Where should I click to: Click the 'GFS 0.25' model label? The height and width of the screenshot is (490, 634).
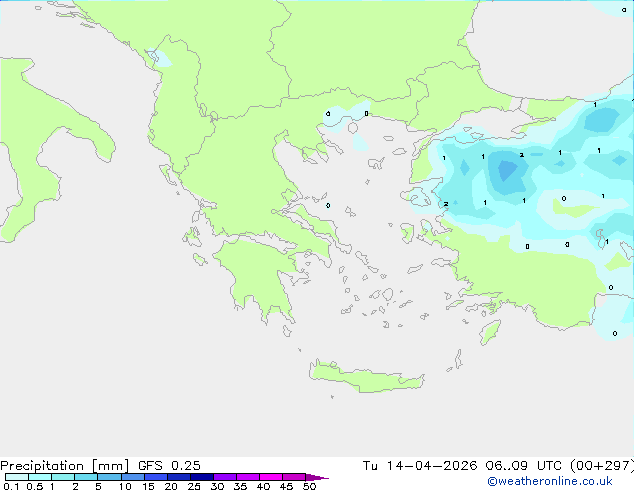click(x=169, y=466)
